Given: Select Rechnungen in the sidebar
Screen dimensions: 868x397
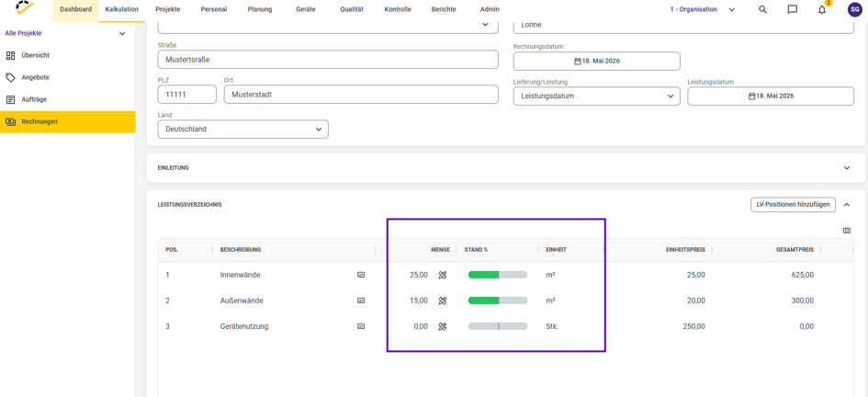Looking at the screenshot, I should (68, 122).
